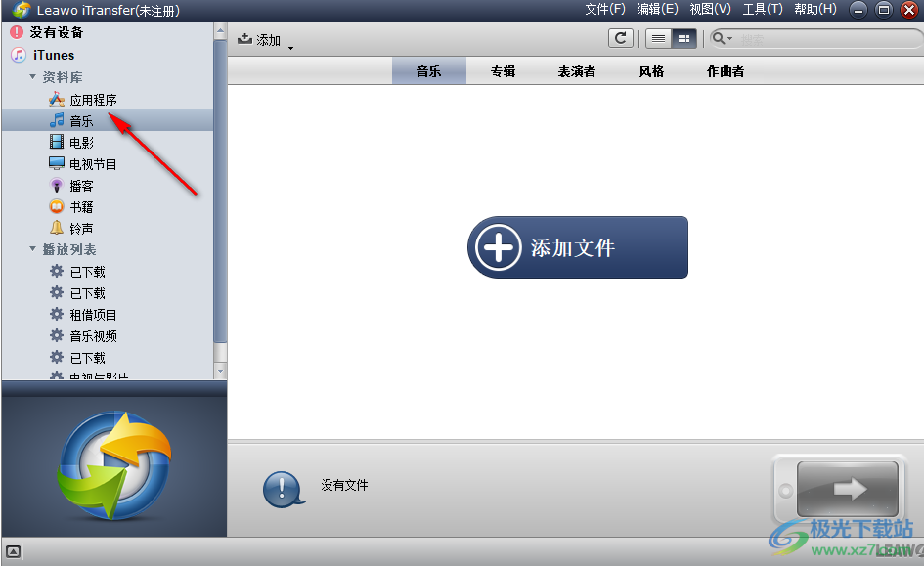Click the refresh button in toolbar
This screenshot has width=924, height=566.
coord(621,39)
